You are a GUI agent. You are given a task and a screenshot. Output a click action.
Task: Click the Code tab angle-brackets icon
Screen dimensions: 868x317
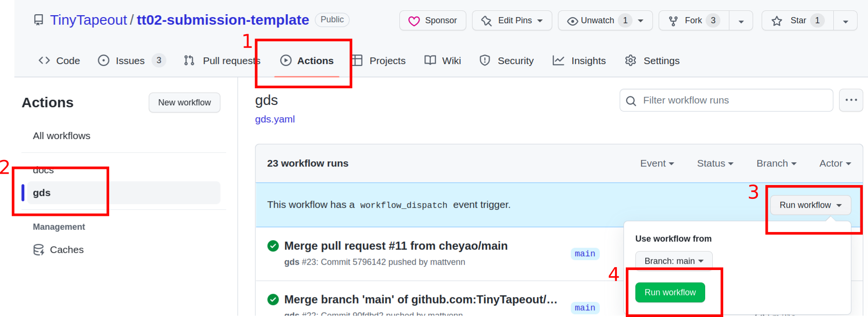point(44,60)
